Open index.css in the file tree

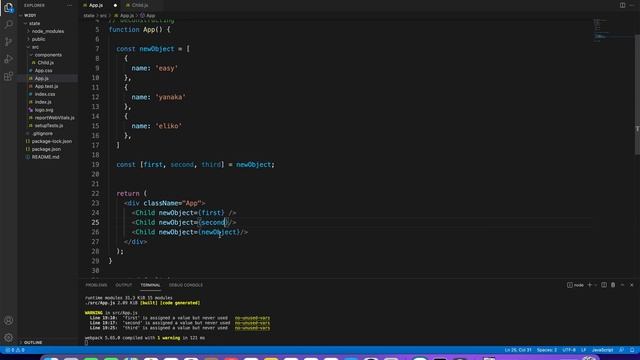click(44, 94)
